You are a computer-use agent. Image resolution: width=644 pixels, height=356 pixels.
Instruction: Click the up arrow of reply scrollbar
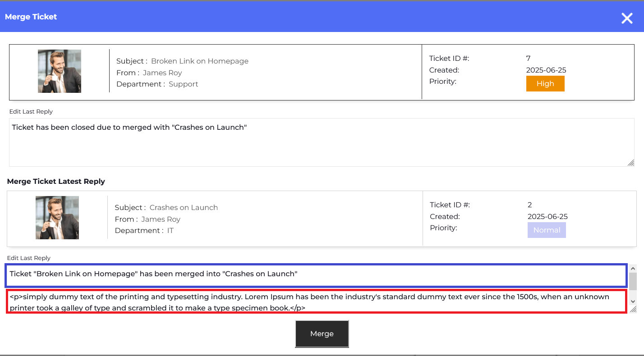click(633, 268)
